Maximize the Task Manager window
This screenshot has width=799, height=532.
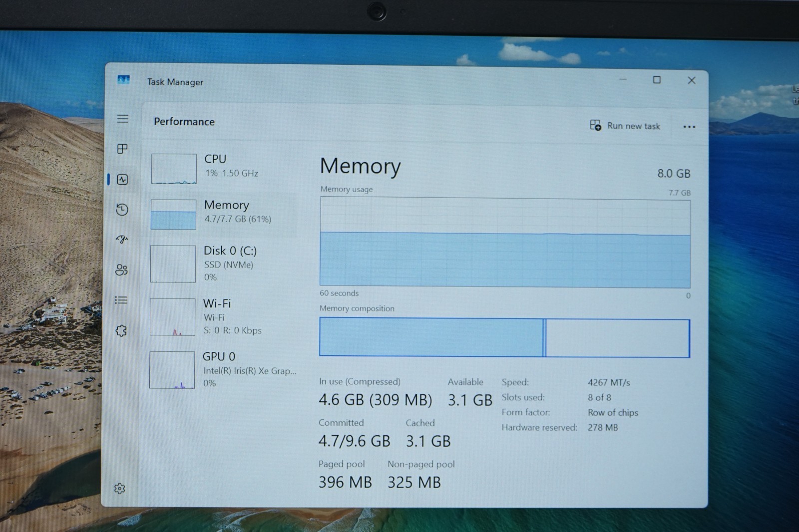[x=657, y=80]
